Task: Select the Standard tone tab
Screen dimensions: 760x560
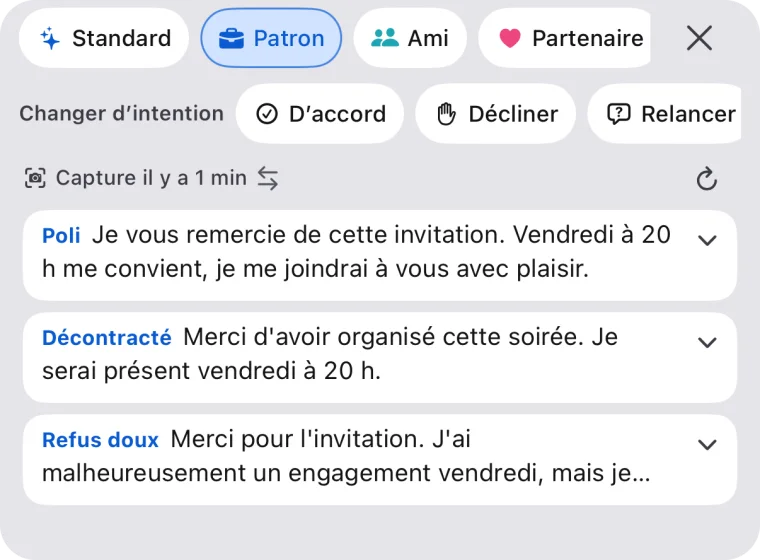Action: click(x=104, y=38)
